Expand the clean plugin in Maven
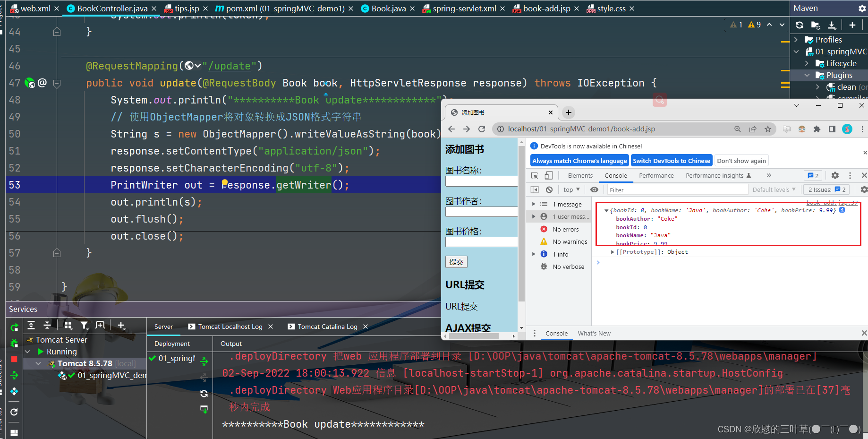The image size is (868, 439). click(818, 87)
